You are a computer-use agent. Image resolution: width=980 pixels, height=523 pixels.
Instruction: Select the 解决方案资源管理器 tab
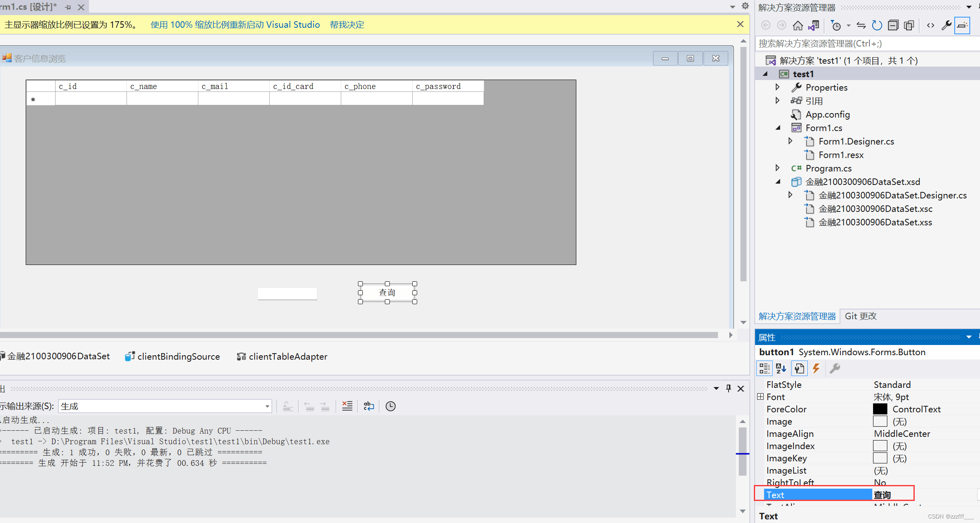coord(797,316)
